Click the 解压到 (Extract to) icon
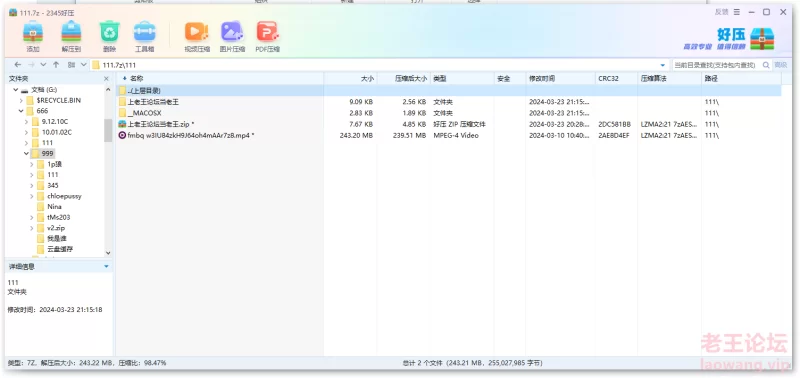800x378 pixels. (71, 32)
